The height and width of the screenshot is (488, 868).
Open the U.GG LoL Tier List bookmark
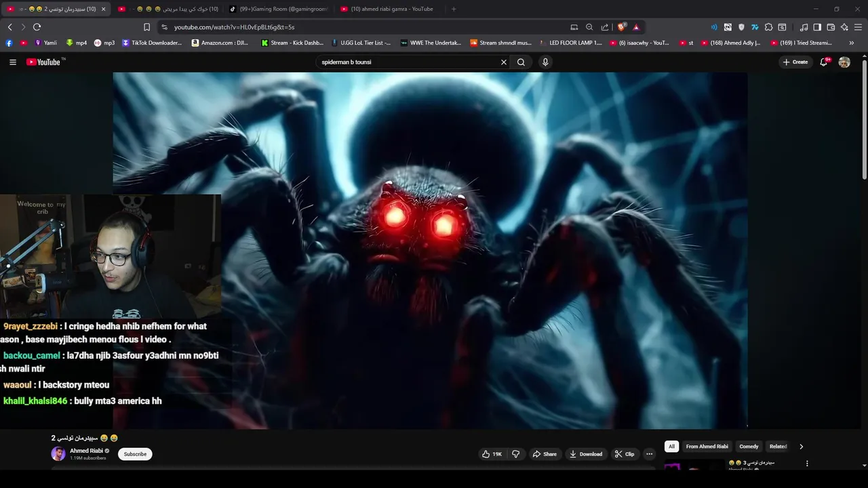[x=361, y=43]
